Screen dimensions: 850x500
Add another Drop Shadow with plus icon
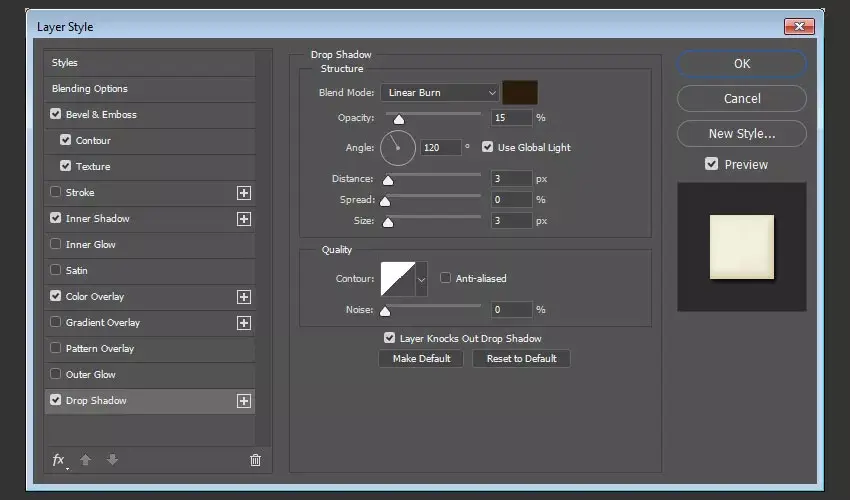click(x=244, y=401)
